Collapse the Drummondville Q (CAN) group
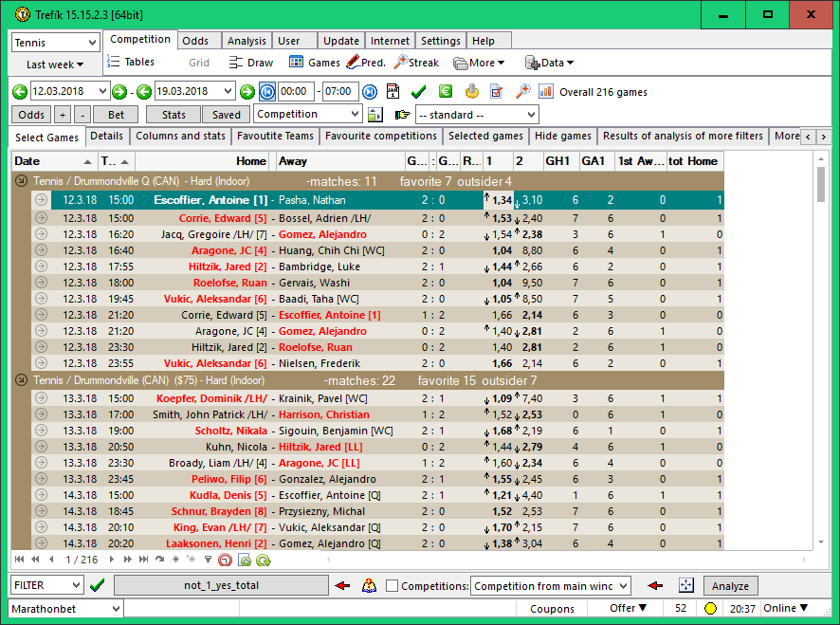Screen dimensions: 840x625 21,180
